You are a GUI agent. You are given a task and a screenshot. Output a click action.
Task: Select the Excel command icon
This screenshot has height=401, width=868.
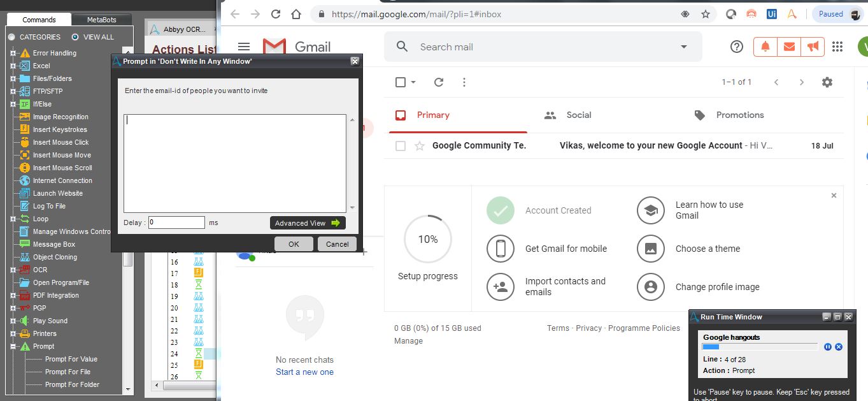(25, 66)
